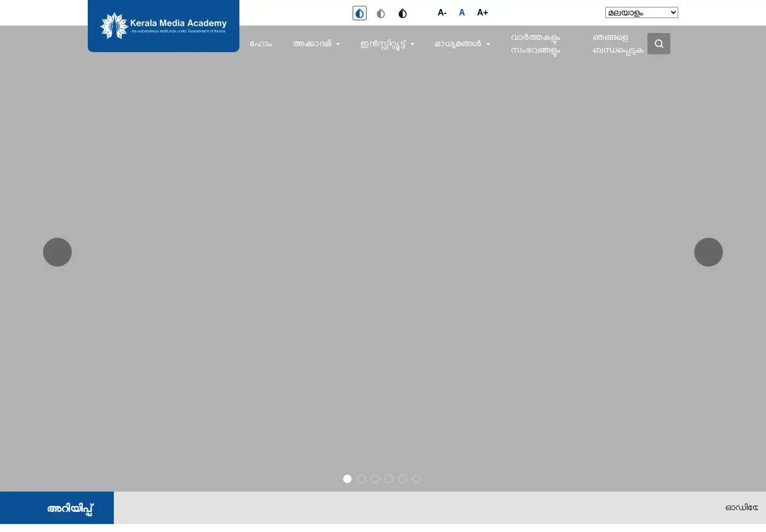
Task: Increase font size with A+ button
Action: pyautogui.click(x=482, y=13)
